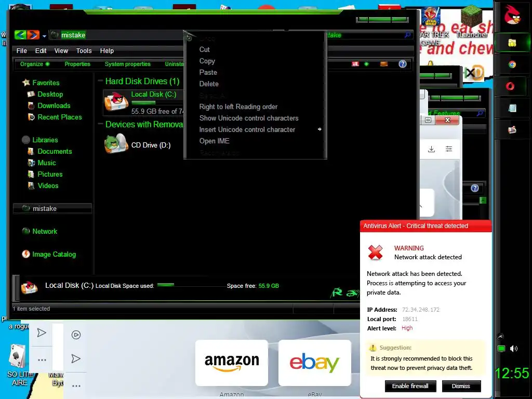The image size is (532, 399).
Task: Open the Solitaire cards desktop icon
Action: point(17,356)
